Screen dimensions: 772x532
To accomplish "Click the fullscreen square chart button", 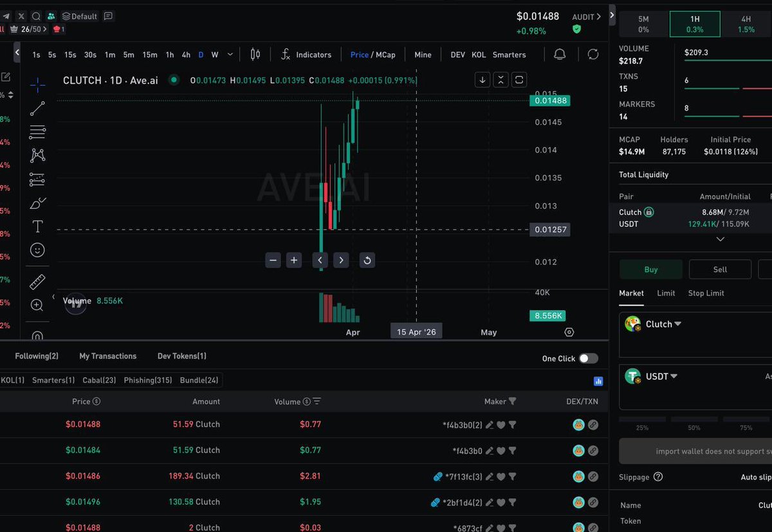I will pos(519,80).
